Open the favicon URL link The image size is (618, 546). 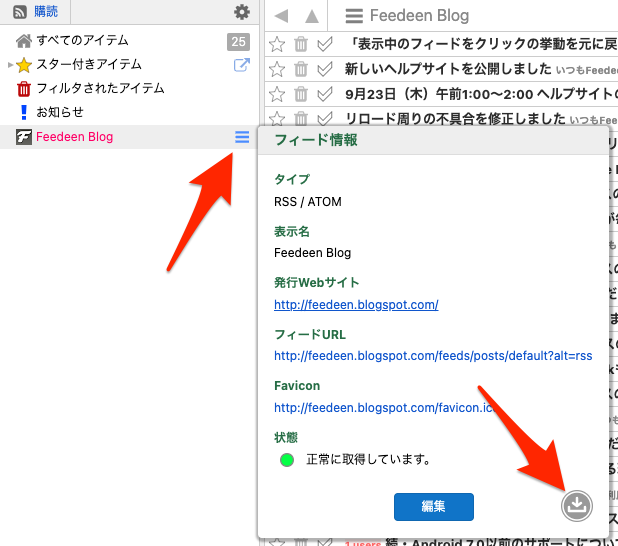tap(384, 408)
